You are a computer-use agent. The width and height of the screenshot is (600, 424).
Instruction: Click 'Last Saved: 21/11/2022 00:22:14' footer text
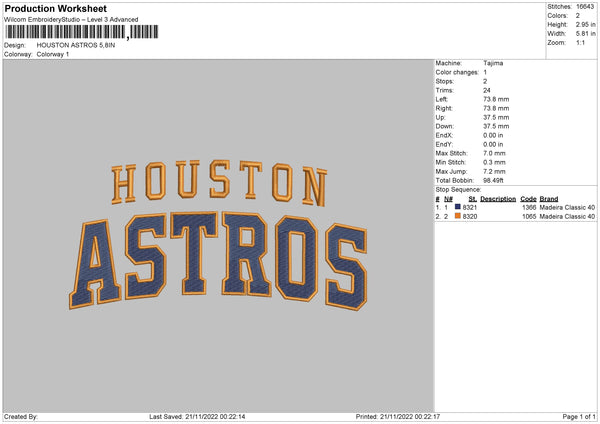(x=197, y=417)
